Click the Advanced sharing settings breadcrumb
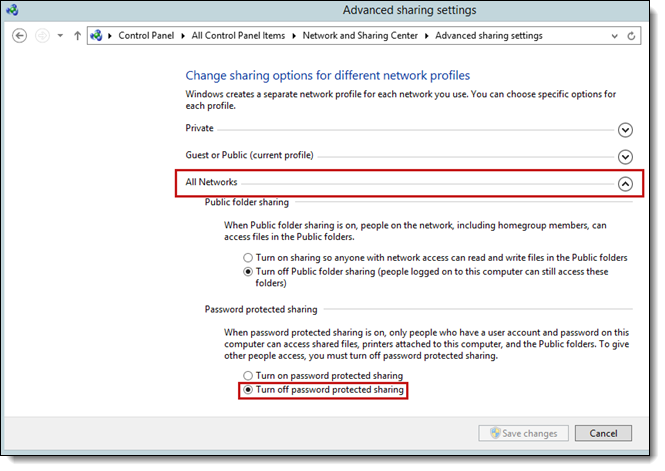This screenshot has width=665, height=471. [x=489, y=36]
